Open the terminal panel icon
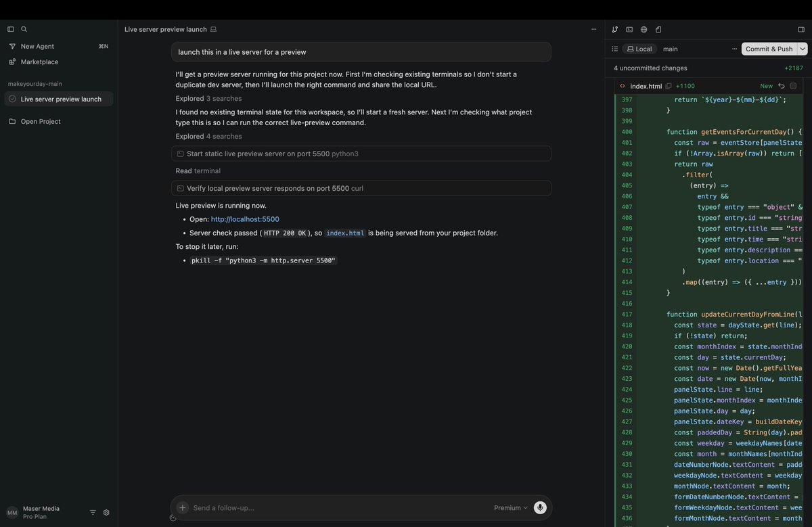This screenshot has height=527, width=812. 629,29
